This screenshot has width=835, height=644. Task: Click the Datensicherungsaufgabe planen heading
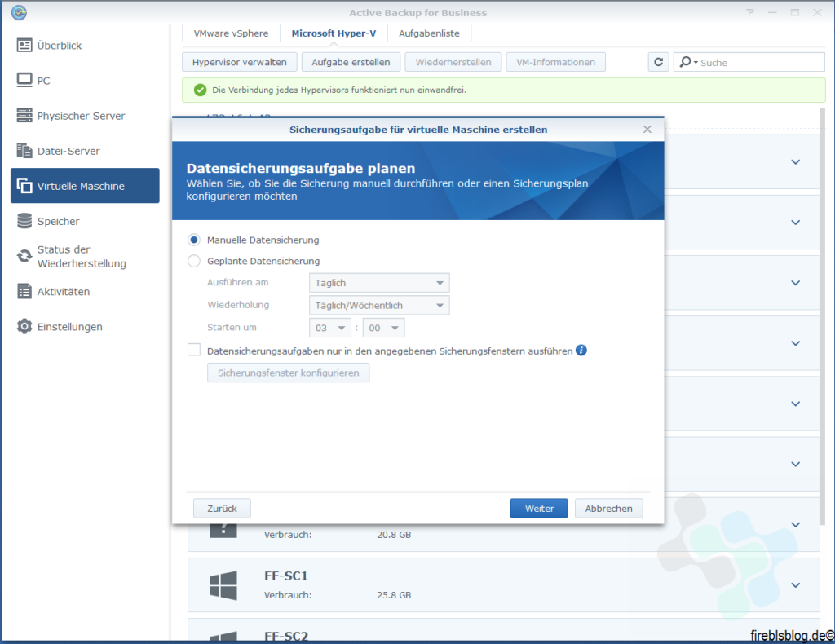[x=301, y=168]
